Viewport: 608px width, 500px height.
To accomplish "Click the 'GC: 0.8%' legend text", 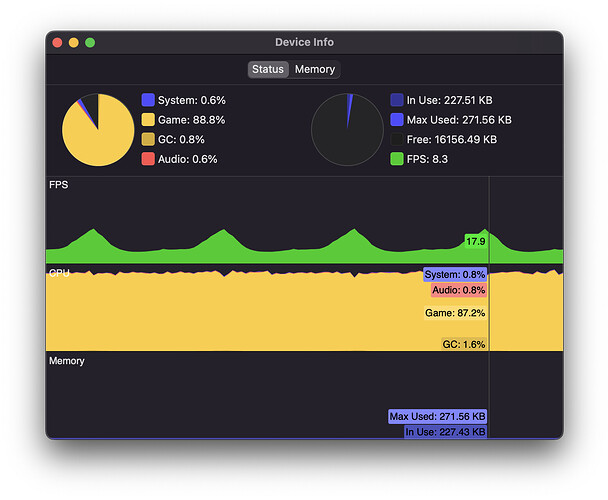I will coord(181,140).
